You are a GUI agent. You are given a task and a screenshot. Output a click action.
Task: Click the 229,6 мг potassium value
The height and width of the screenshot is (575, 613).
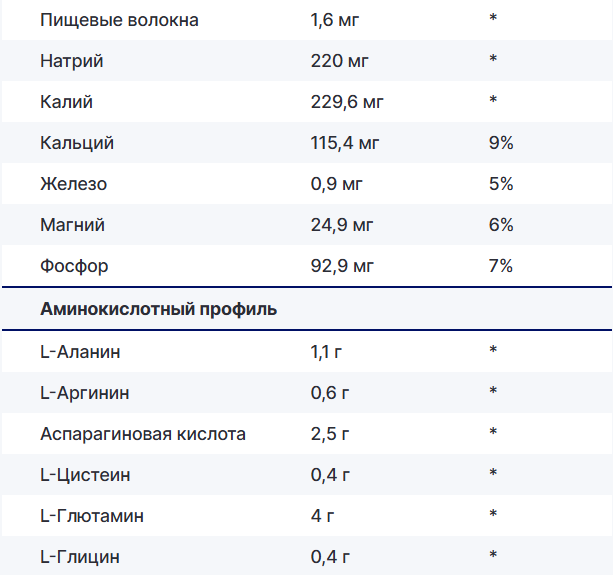[x=348, y=102]
